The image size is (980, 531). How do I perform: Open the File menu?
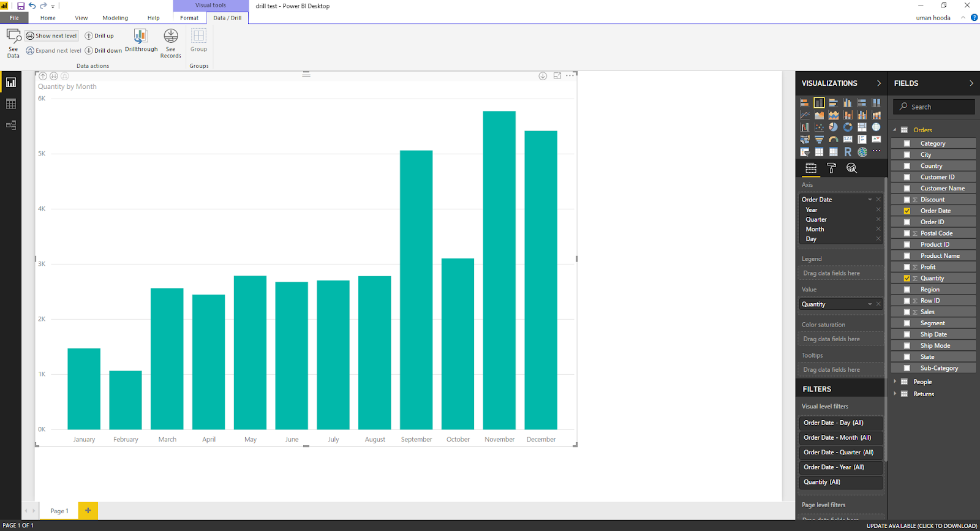pyautogui.click(x=14, y=18)
